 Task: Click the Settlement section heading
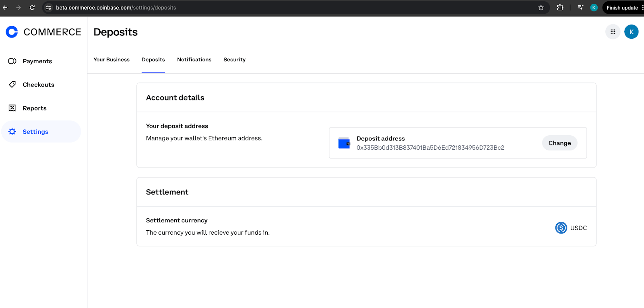(167, 192)
